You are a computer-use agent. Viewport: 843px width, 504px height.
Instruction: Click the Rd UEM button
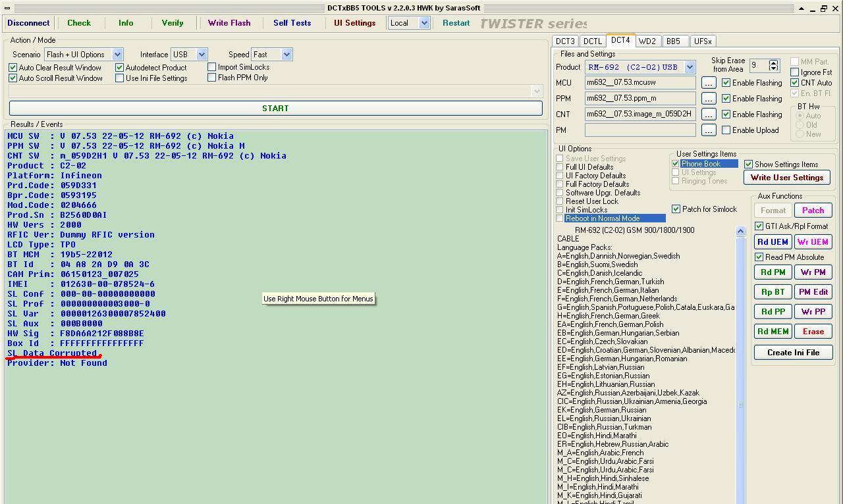click(773, 242)
